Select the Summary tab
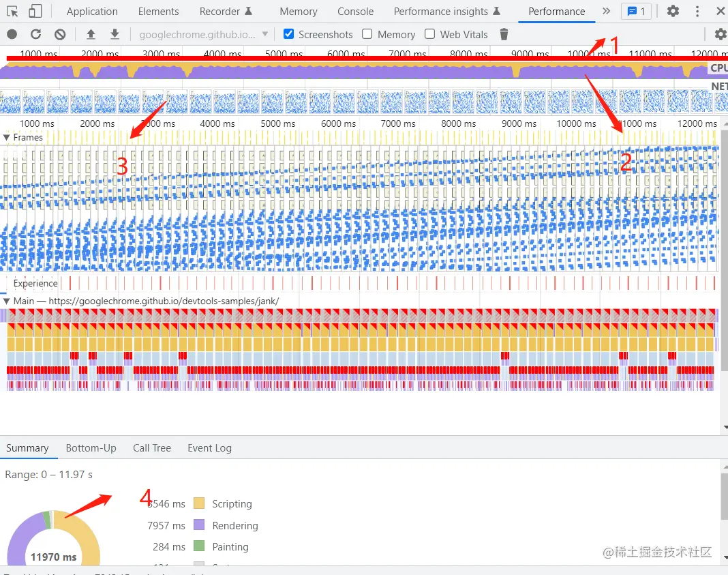The width and height of the screenshot is (728, 575). [27, 447]
